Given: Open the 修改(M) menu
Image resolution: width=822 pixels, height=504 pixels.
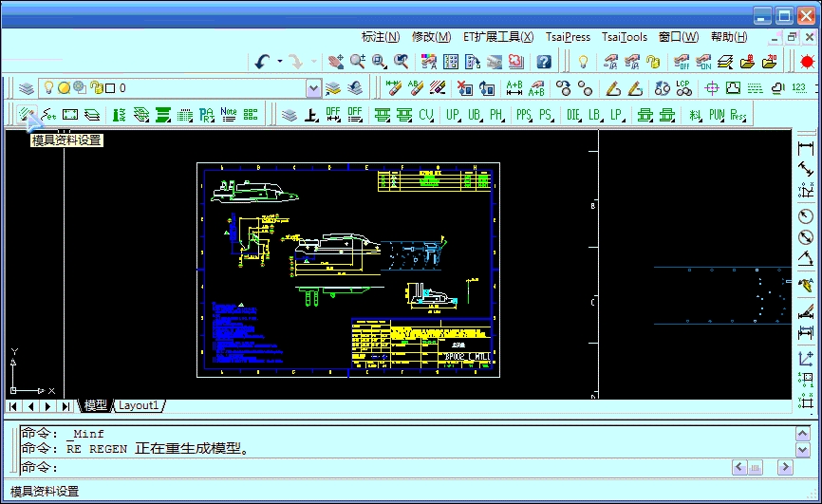Looking at the screenshot, I should [432, 37].
